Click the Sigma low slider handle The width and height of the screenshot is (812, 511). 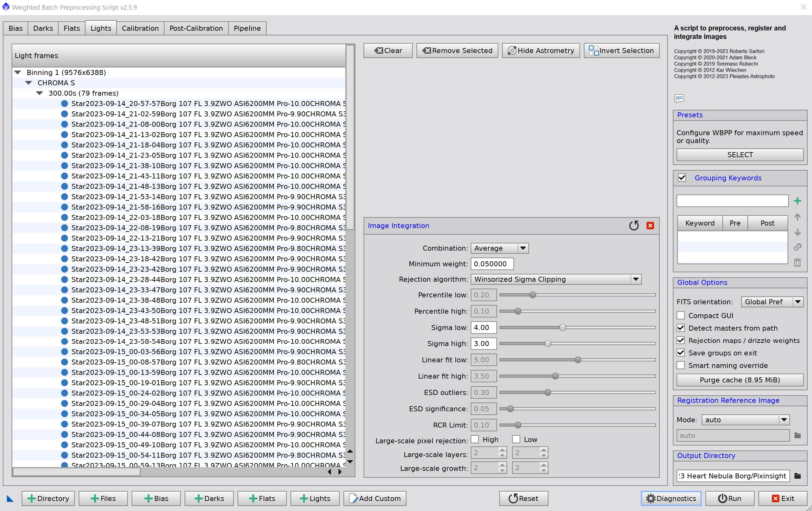[x=563, y=327]
